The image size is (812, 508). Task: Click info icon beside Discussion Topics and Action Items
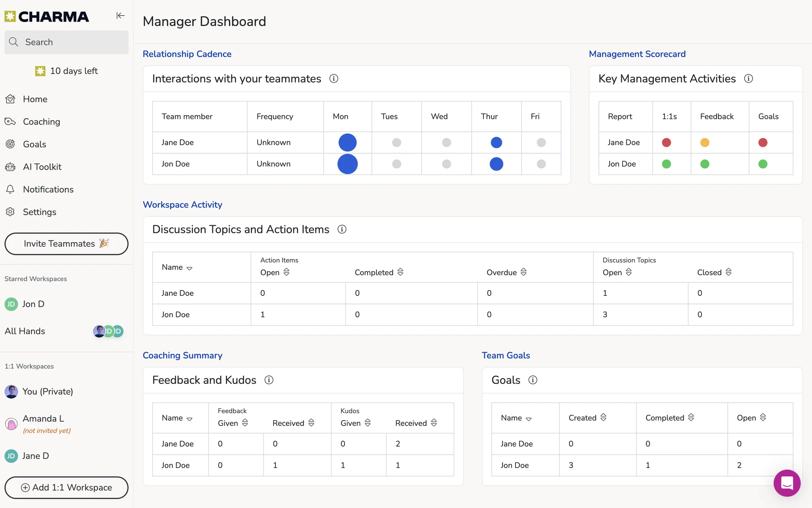342,229
